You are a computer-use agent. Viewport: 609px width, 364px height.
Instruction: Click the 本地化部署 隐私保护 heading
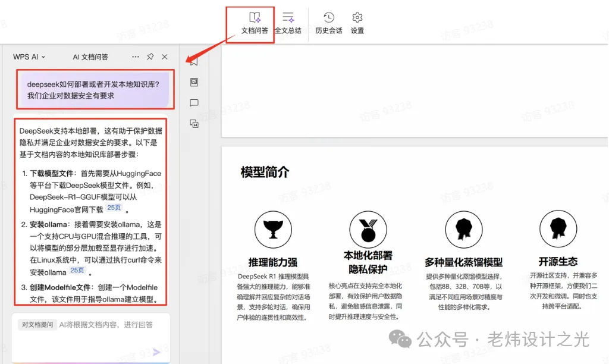click(368, 262)
